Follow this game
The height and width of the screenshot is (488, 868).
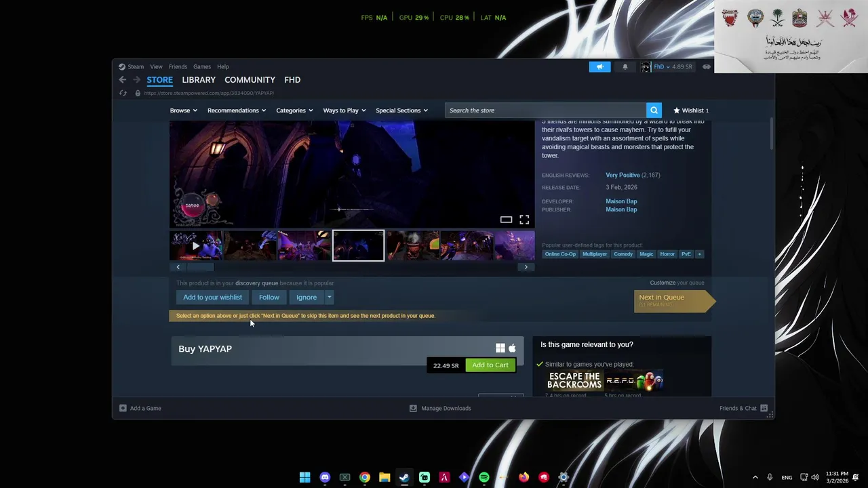pos(269,297)
